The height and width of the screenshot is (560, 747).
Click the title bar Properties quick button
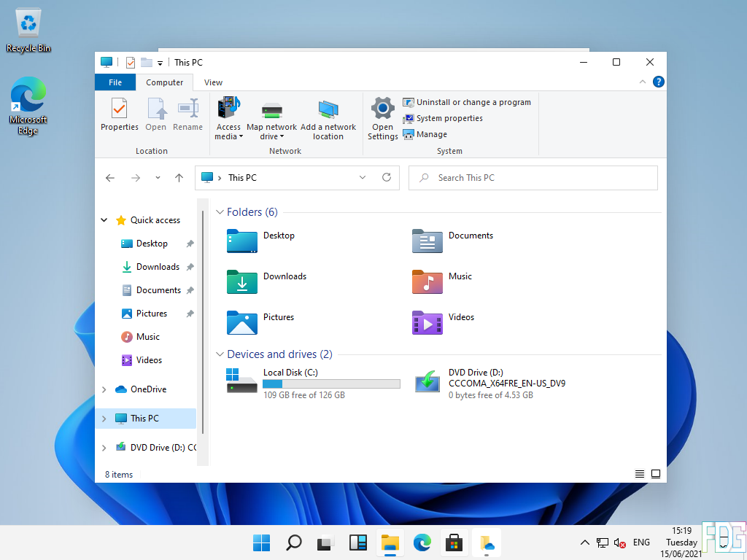click(x=130, y=63)
